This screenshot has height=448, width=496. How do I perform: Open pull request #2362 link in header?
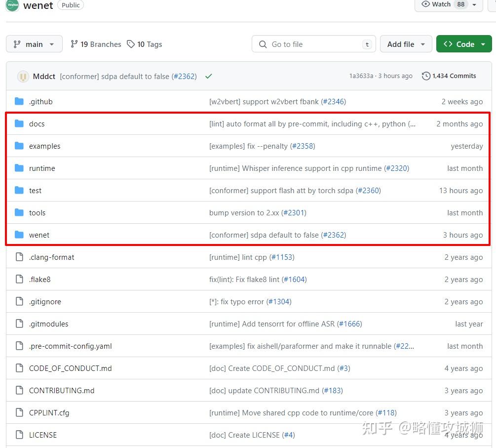[x=184, y=77]
